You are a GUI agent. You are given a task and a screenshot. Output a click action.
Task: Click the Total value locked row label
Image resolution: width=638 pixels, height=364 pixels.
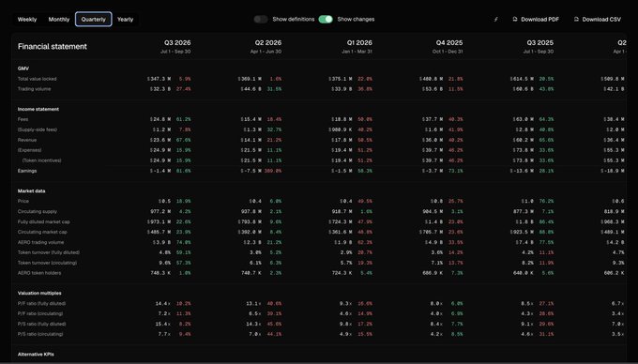[37, 79]
